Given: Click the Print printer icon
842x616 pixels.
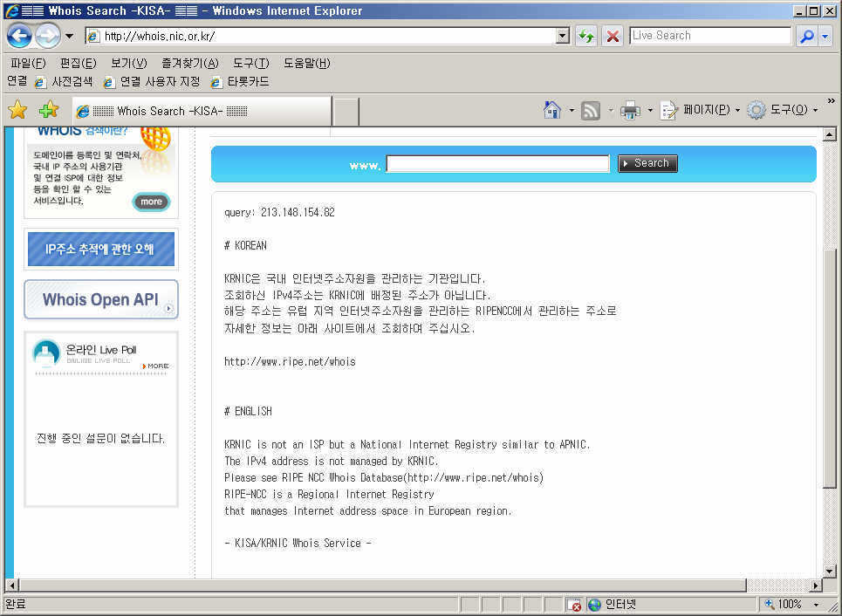Looking at the screenshot, I should (630, 111).
